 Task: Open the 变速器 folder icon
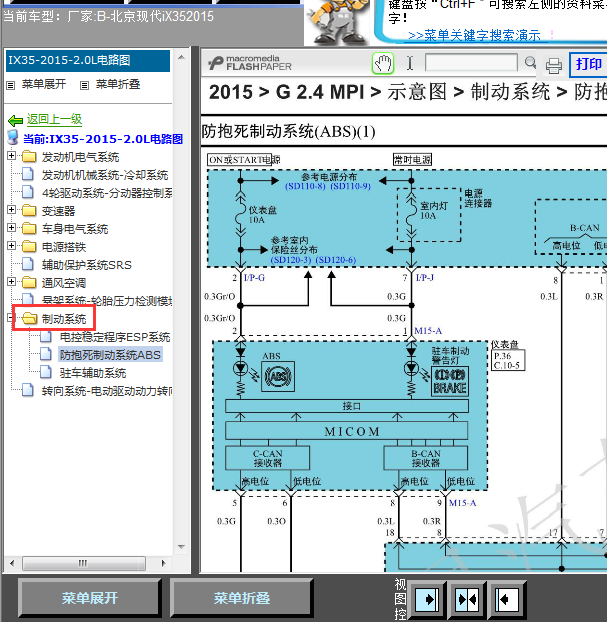[x=29, y=210]
